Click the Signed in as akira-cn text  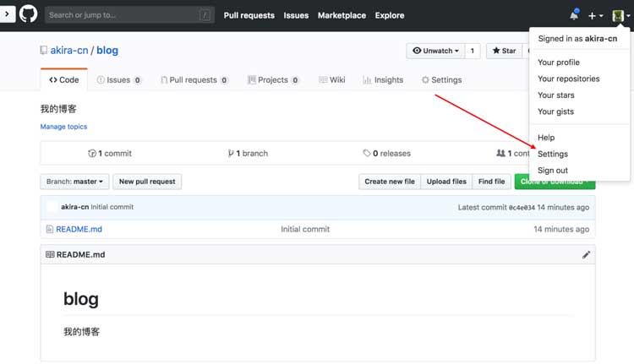577,38
